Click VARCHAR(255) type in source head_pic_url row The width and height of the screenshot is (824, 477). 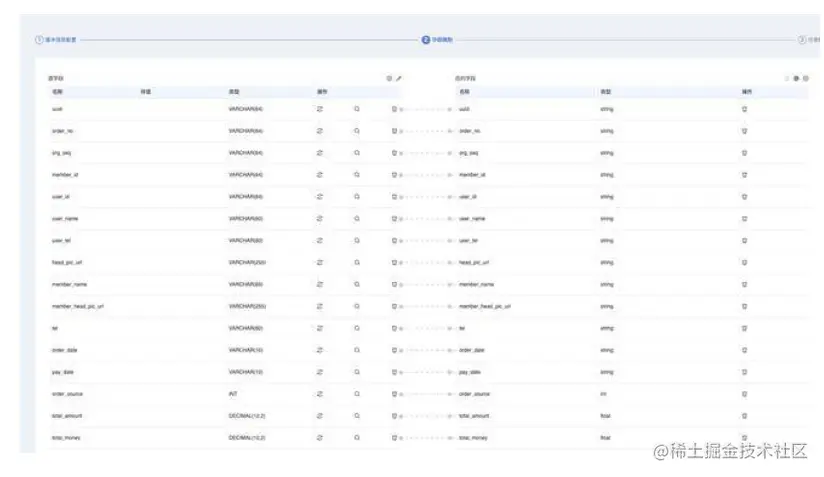click(247, 263)
